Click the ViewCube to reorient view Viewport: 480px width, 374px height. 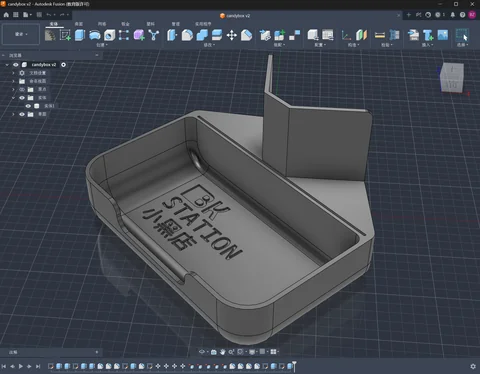point(452,78)
